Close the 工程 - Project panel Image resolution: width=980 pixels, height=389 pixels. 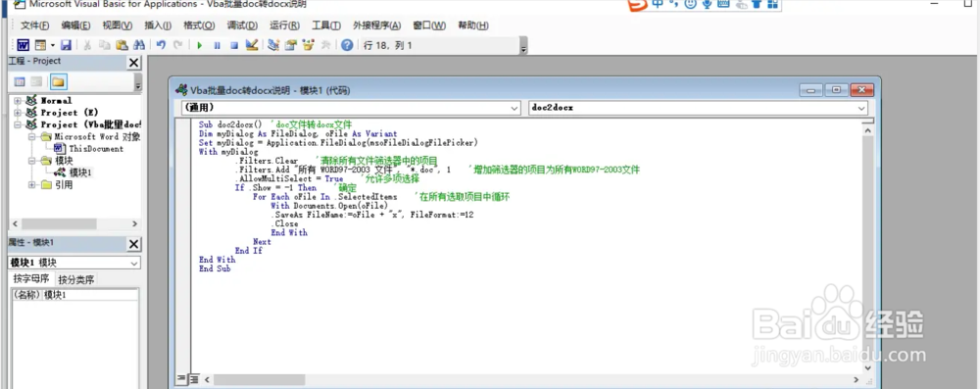point(133,63)
